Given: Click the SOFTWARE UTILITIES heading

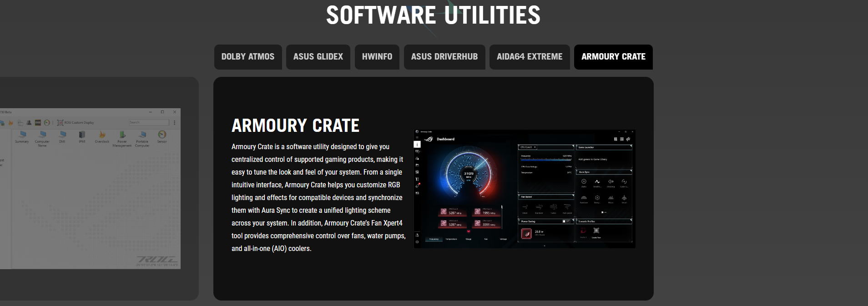Looking at the screenshot, I should tap(434, 15).
